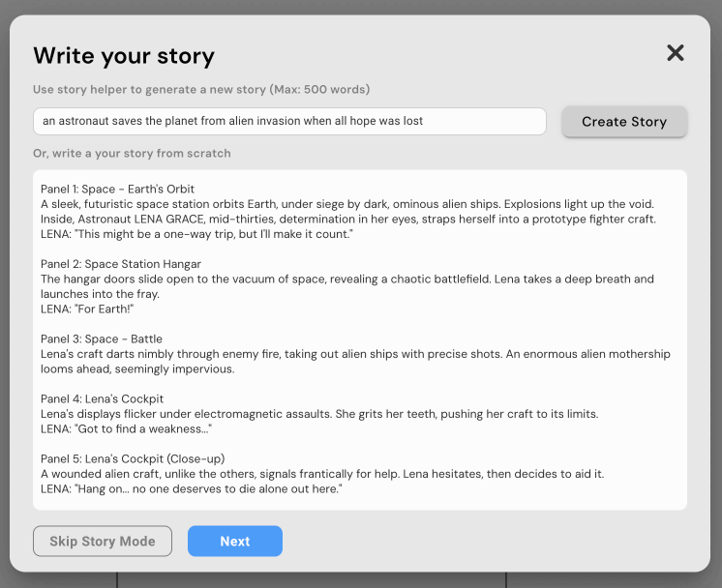Click the 'Write your story' dialog title
Screen dimensions: 722x588
coord(124,55)
